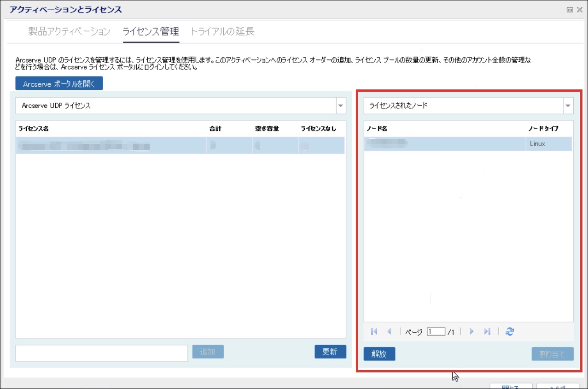588x389 pixels.
Task: Click the 割り当て assign button
Action: [552, 354]
